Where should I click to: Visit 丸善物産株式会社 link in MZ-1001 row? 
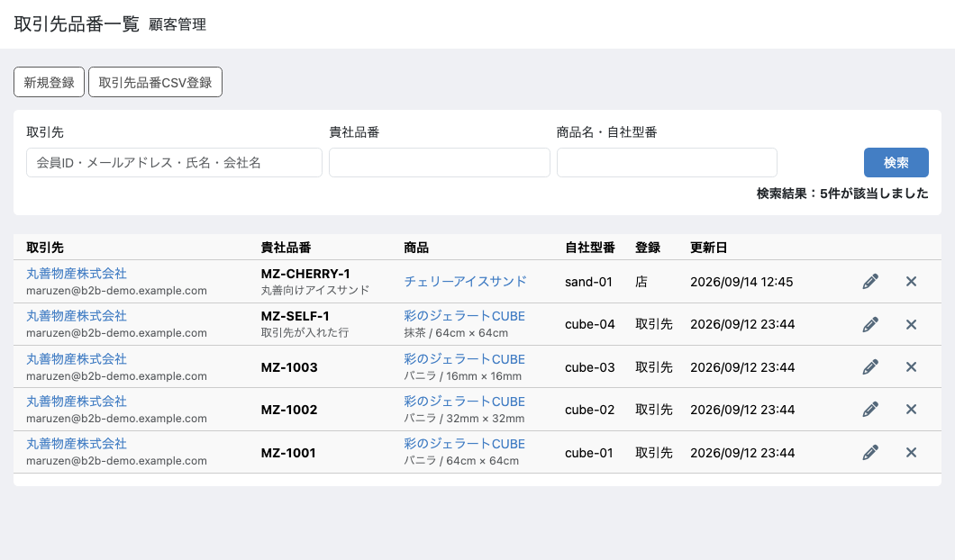point(77,444)
